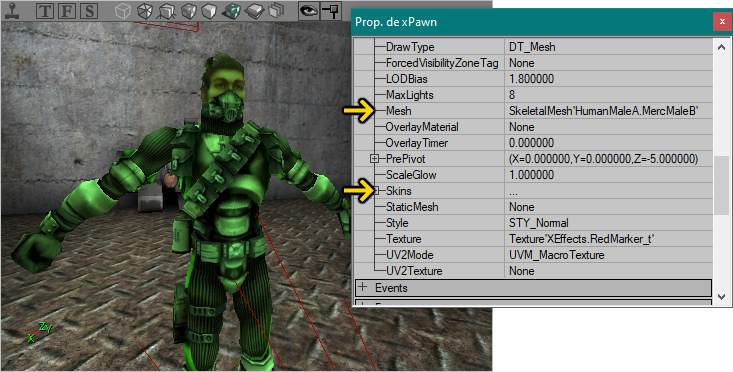The image size is (733, 372).
Task: Switch viewport to Front view (F)
Action: pyautogui.click(x=67, y=11)
